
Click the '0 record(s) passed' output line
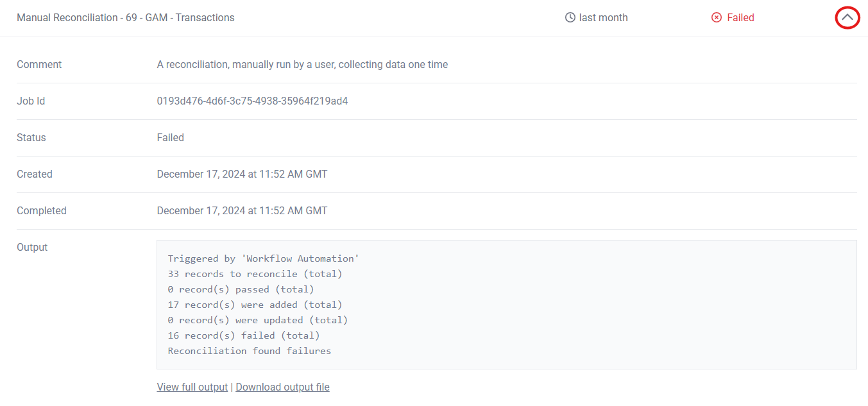click(x=241, y=289)
